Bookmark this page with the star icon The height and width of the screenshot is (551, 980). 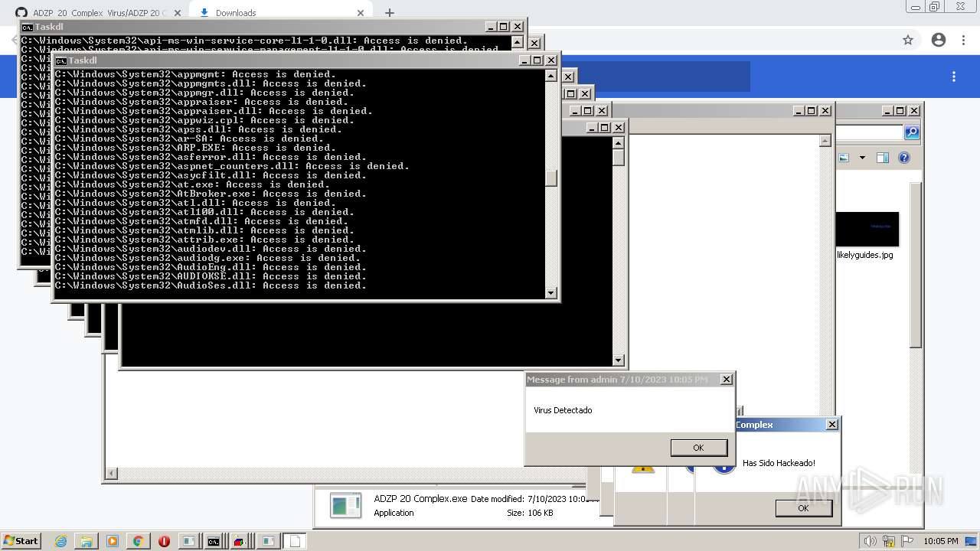coord(908,40)
